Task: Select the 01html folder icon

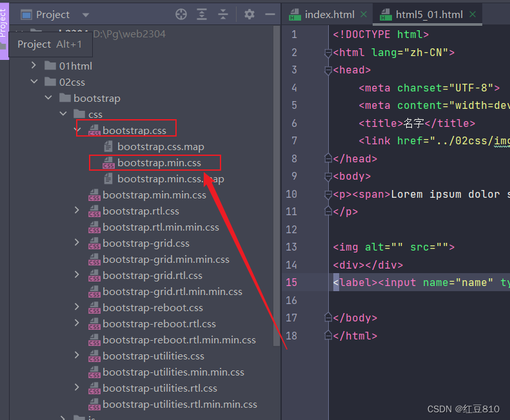Action: [50, 66]
